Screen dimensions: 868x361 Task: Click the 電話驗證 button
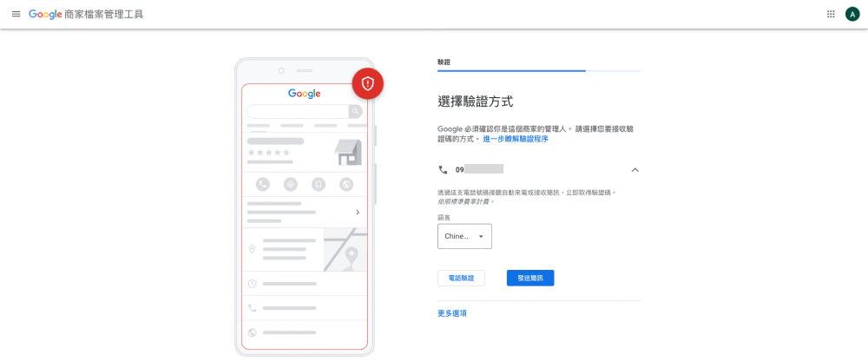click(461, 278)
